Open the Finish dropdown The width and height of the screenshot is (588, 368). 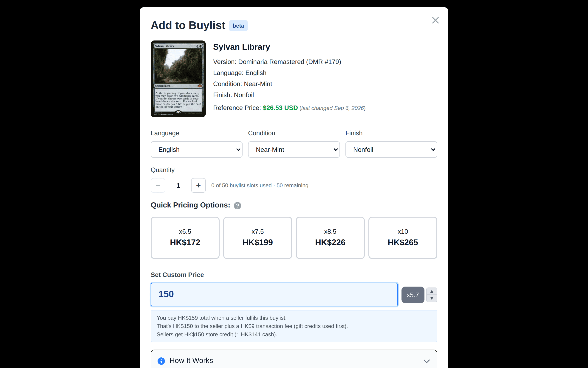[x=391, y=149]
